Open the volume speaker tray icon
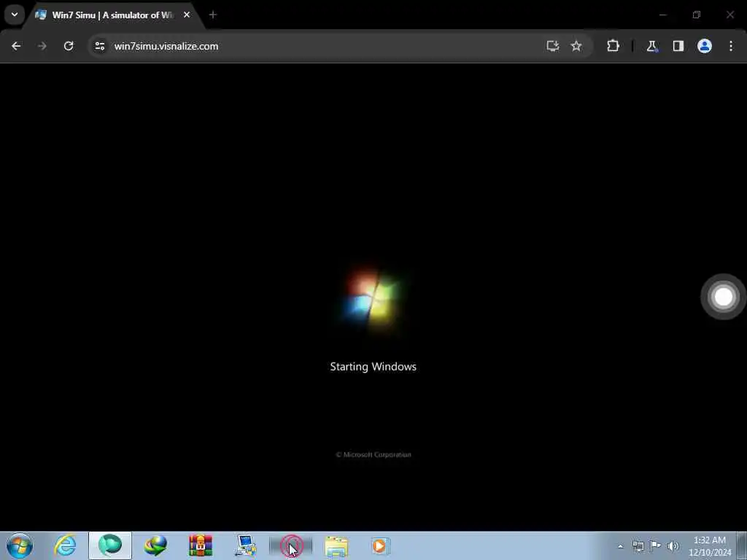The image size is (747, 560). [673, 546]
